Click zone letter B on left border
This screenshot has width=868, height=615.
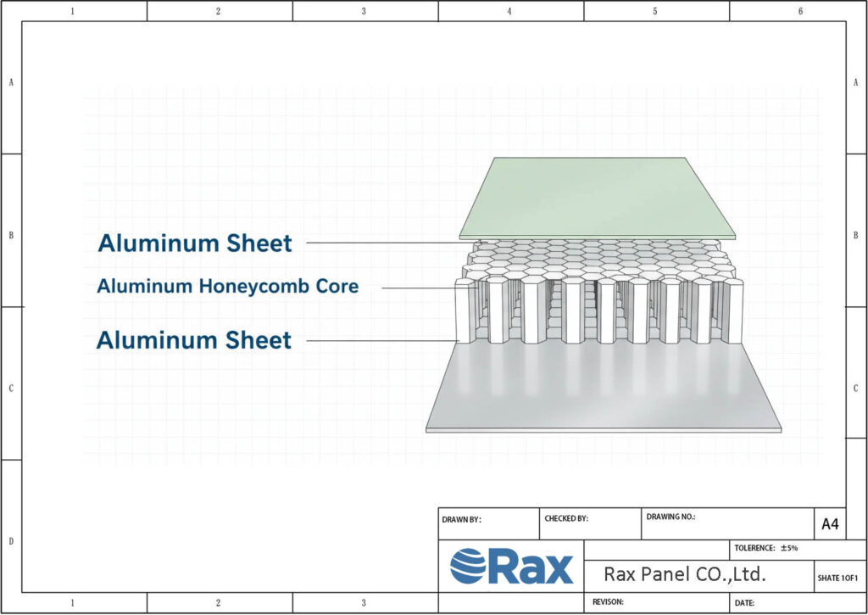pyautogui.click(x=11, y=235)
